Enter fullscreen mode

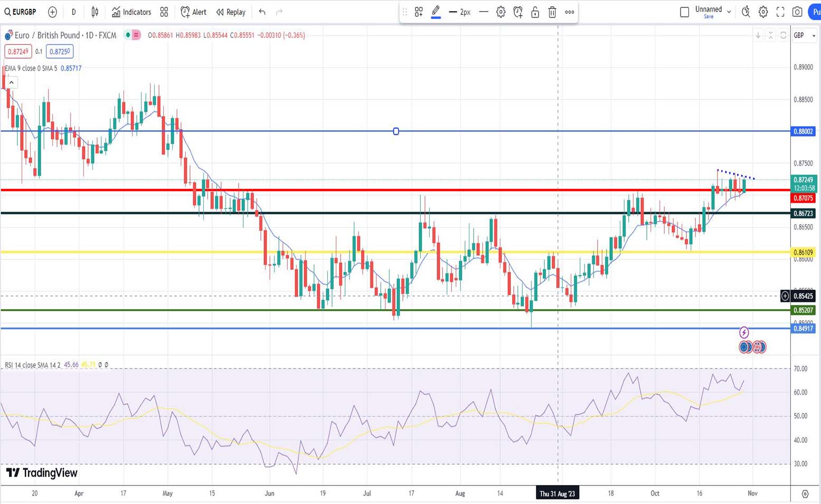pos(780,12)
